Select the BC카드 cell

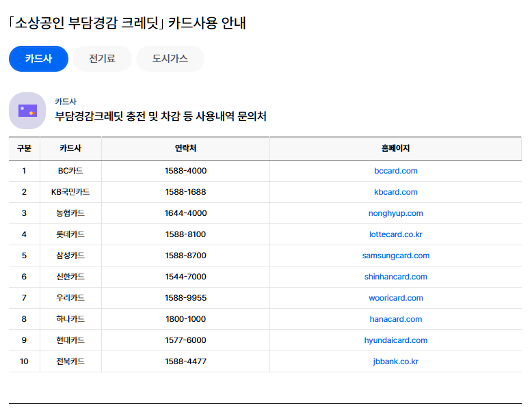pyautogui.click(x=70, y=171)
